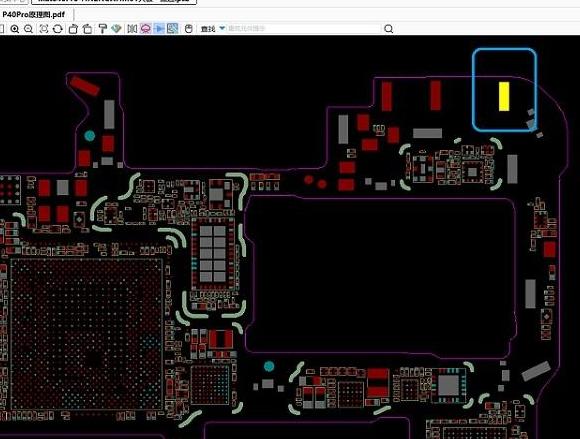This screenshot has width=580, height=439.
Task: Click the refresh/rotate arrows icon
Action: [x=58, y=29]
